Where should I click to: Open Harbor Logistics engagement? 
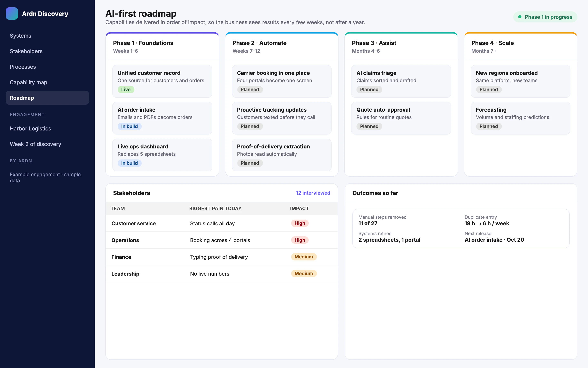pos(47,129)
